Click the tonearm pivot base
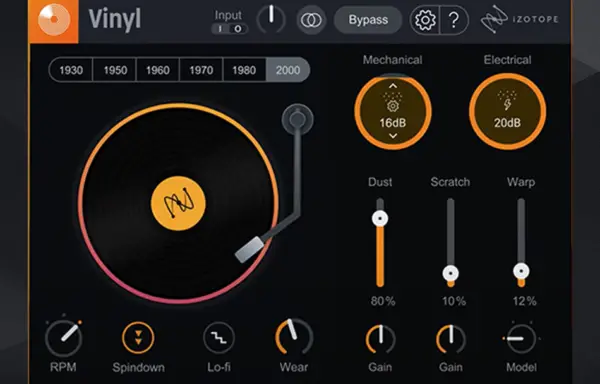Screen dimensions: 600x384 click(298, 119)
